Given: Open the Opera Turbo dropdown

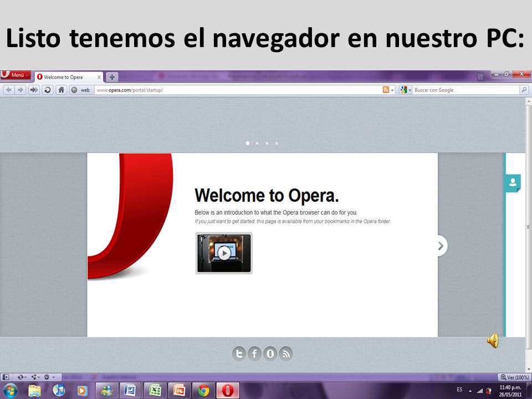Looking at the screenshot, I should click(x=49, y=377).
